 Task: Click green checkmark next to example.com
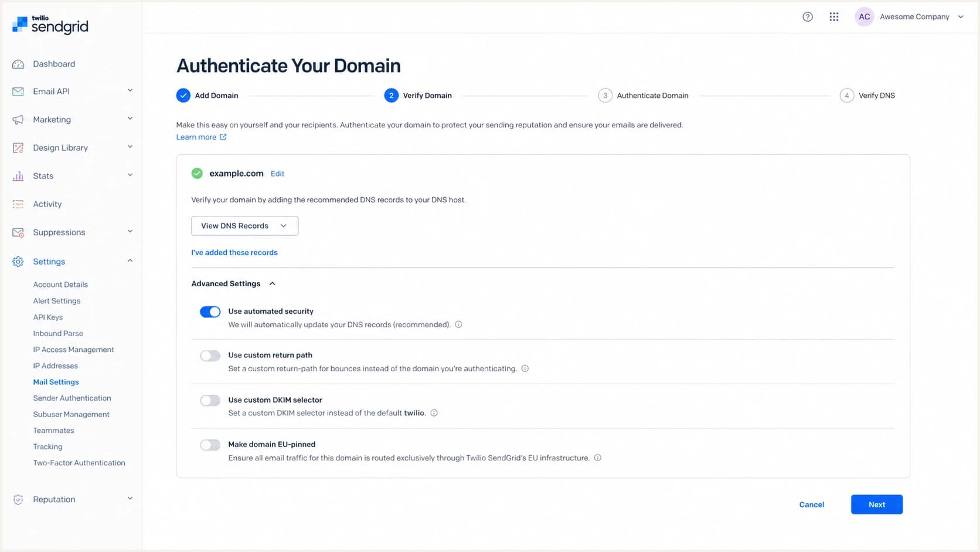click(197, 174)
